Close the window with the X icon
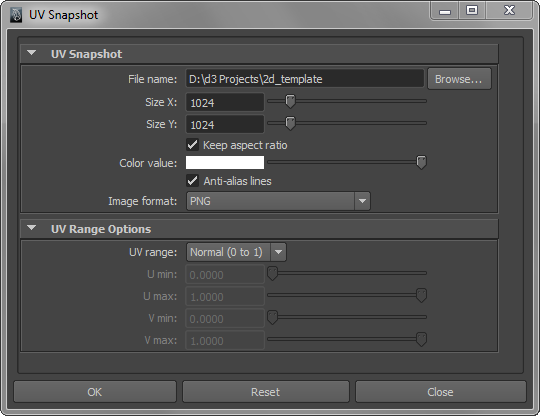Screen dimensions: 540x416 click(509, 11)
